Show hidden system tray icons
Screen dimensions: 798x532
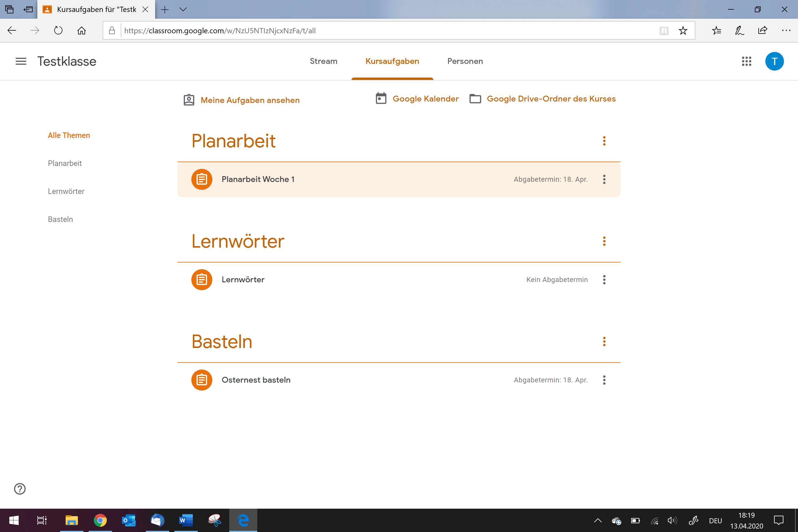pos(598,520)
